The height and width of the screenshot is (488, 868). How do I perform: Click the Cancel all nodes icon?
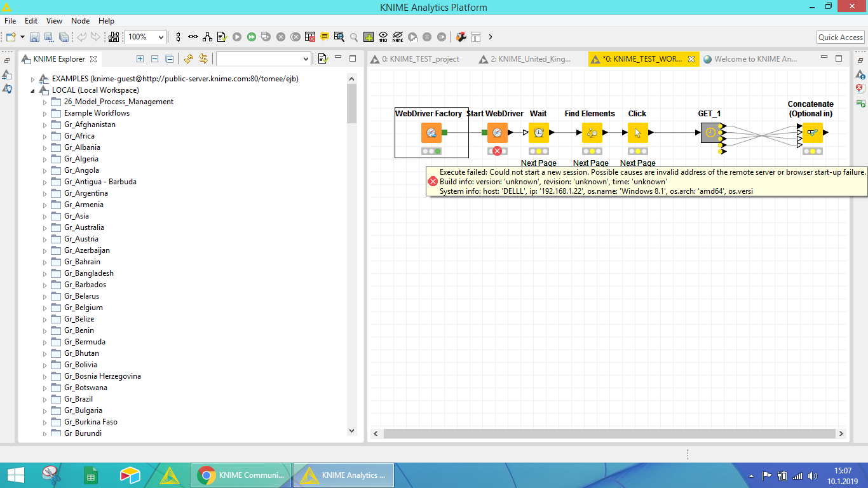click(x=295, y=37)
